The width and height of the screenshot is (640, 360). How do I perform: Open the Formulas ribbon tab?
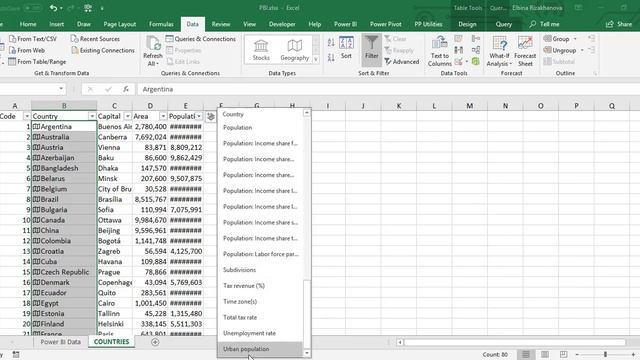click(161, 24)
